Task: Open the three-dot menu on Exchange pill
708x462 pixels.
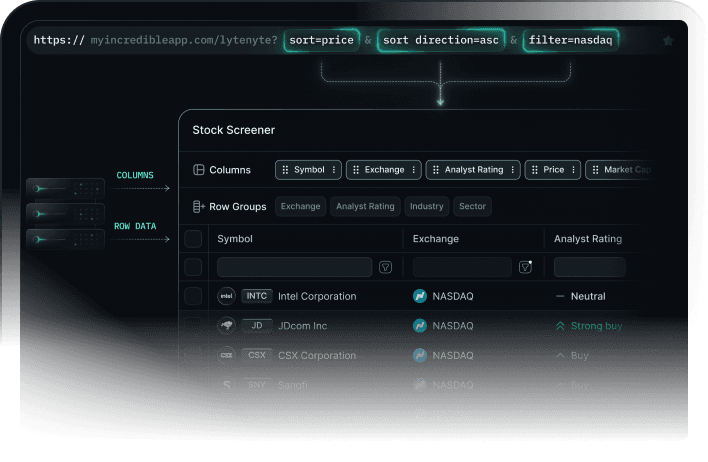Action: 414,170
